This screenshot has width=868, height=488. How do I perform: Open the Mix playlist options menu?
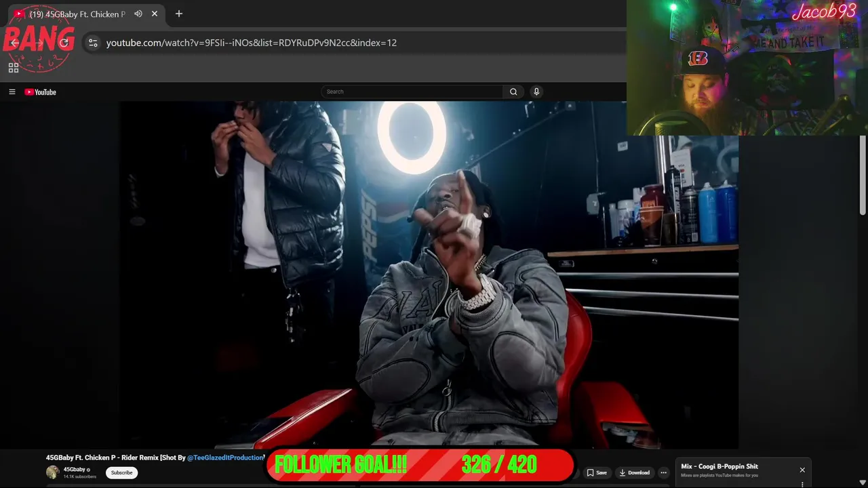pos(802,485)
